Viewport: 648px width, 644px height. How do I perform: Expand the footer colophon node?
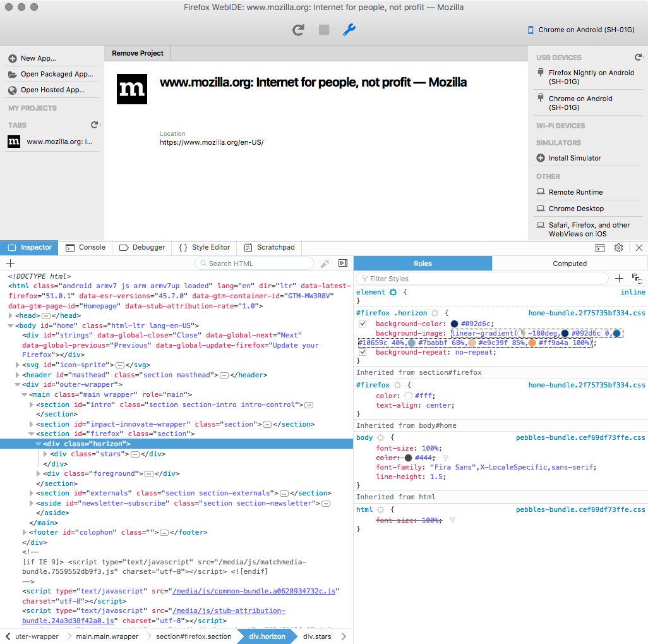25,532
